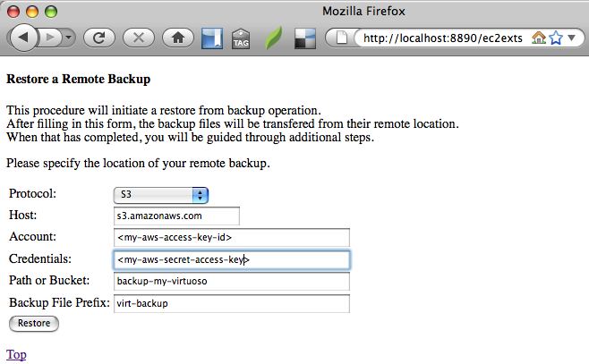Click the blue bookmark toolbar icon
Screen dimensions: 589x364
tap(212, 38)
